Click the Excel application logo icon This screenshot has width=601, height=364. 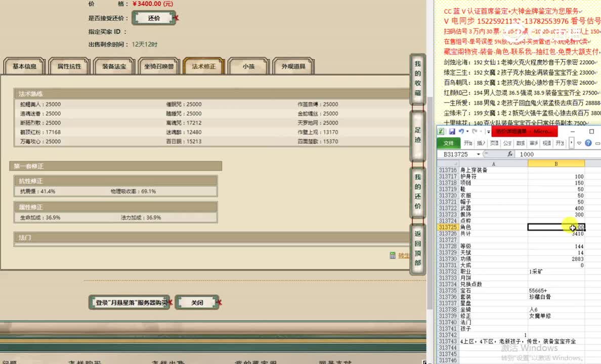[x=441, y=131]
